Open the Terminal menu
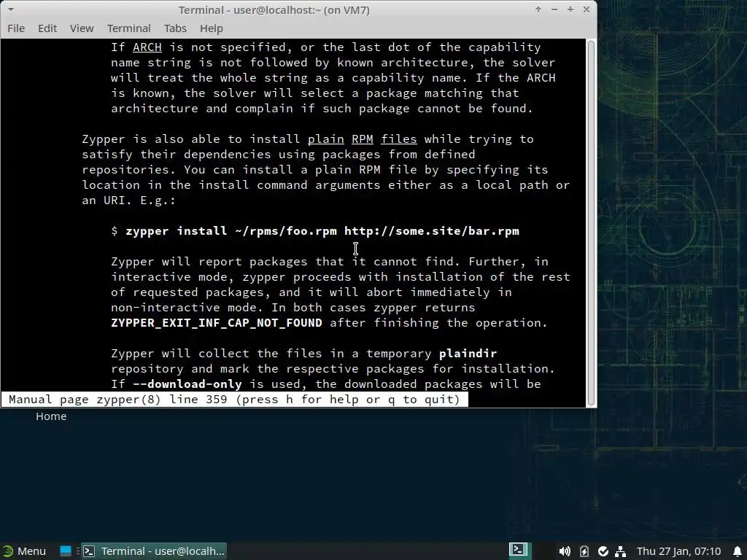747x560 pixels. tap(128, 28)
